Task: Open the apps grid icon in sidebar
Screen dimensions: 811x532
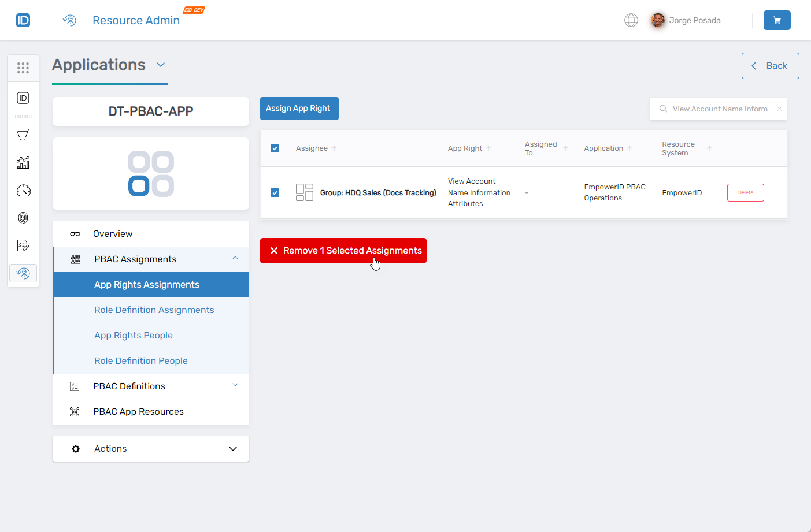Action: pyautogui.click(x=23, y=68)
